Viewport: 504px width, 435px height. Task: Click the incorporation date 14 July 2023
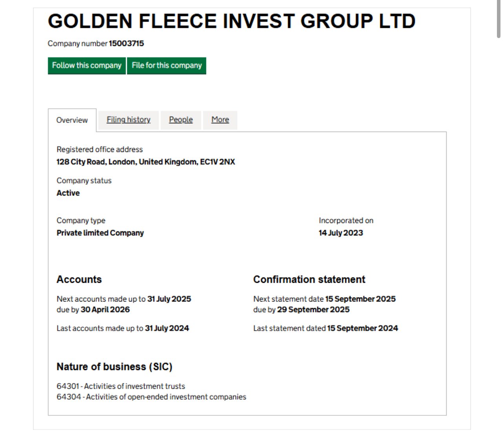[x=341, y=233]
